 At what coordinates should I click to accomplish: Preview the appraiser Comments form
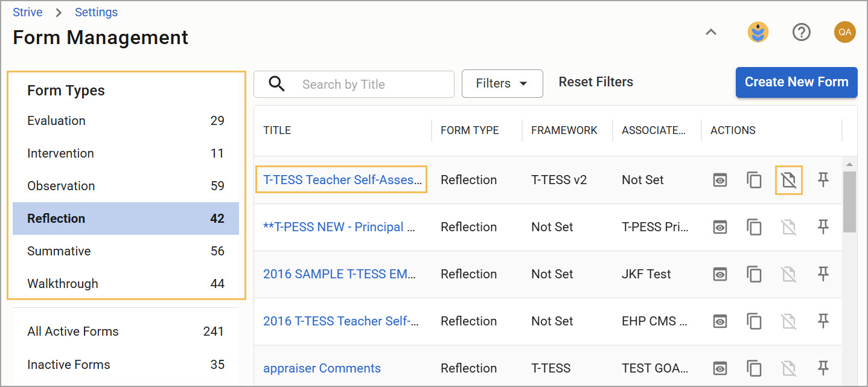pos(720,368)
